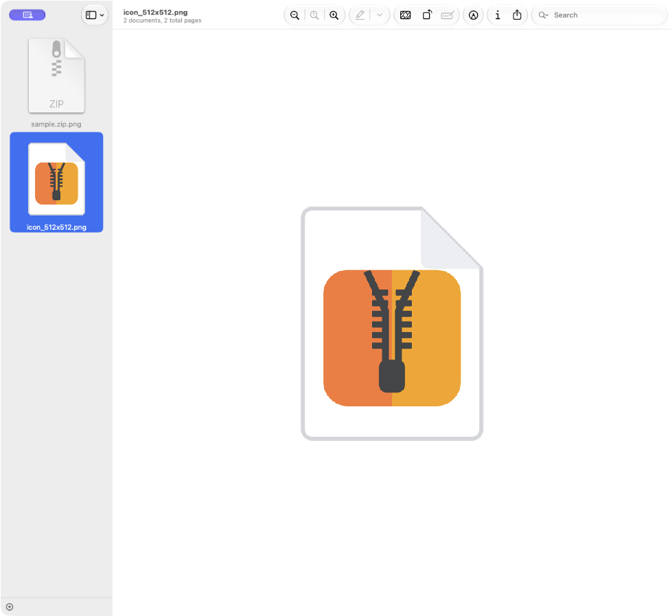Image resolution: width=672 pixels, height=616 pixels.
Task: Select the icon_512x512.png thumbnail
Action: point(56,178)
